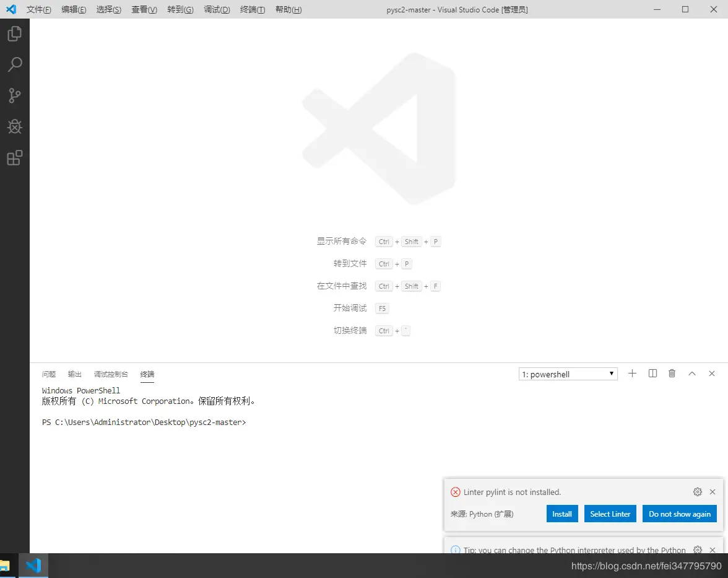Open the 终端(T) menu
This screenshot has height=578, width=728.
[x=253, y=10]
